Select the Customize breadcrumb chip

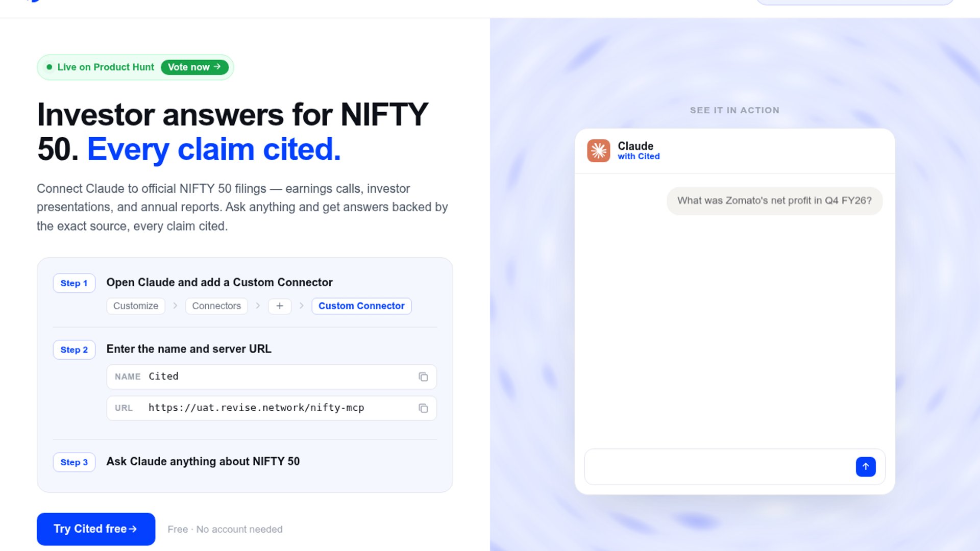pos(136,306)
